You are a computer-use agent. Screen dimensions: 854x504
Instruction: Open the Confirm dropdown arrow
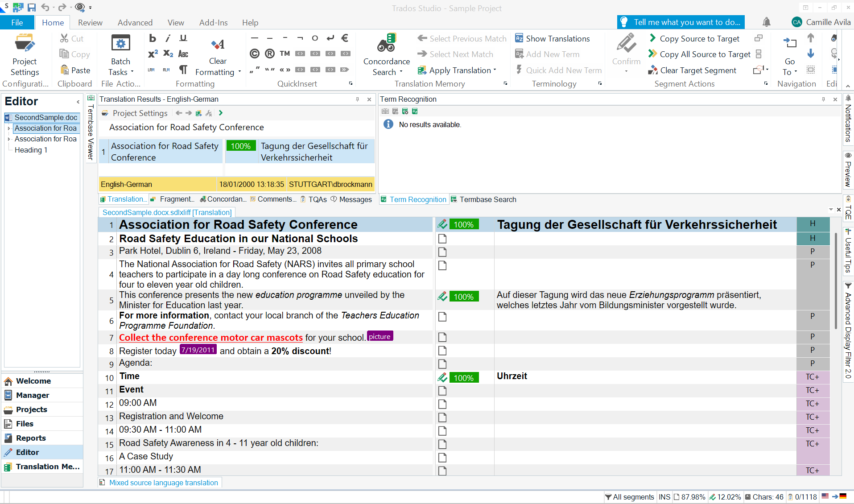(x=626, y=71)
